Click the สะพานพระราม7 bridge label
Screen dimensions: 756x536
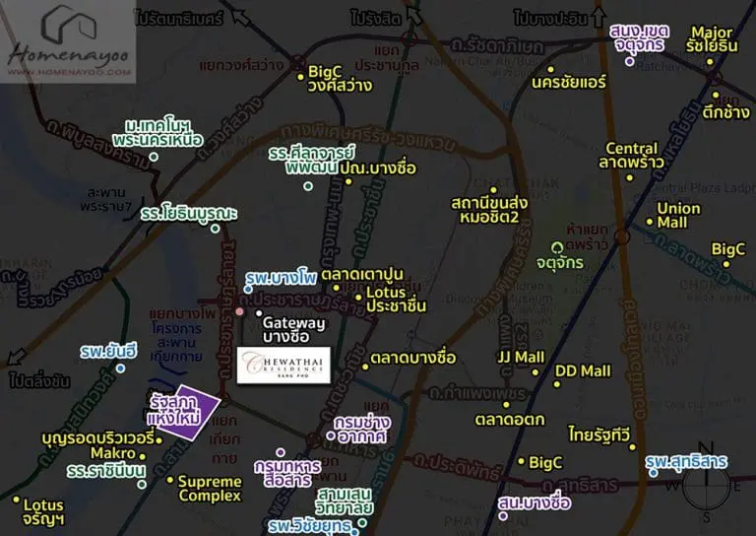pos(105,200)
